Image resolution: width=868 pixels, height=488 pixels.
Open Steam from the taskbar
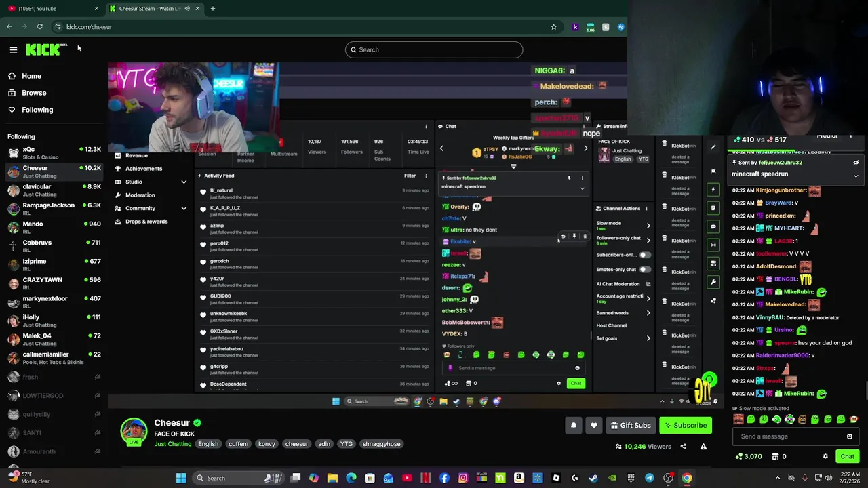pos(593,478)
